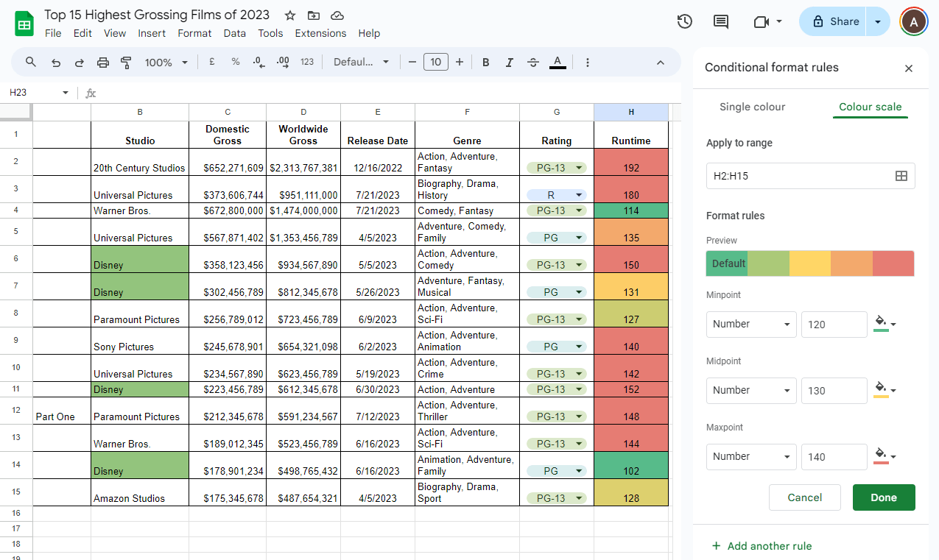Collapse the toolbar menus chevron
The width and height of the screenshot is (939, 560).
[661, 63]
